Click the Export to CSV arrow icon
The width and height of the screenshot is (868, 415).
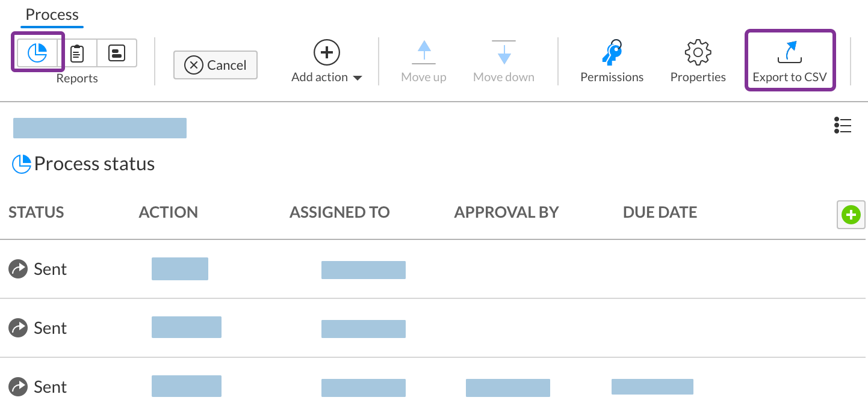(x=790, y=53)
